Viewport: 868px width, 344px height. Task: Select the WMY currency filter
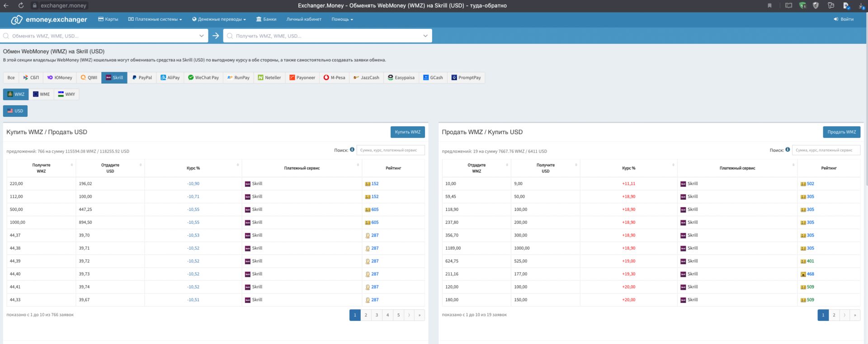click(x=66, y=94)
